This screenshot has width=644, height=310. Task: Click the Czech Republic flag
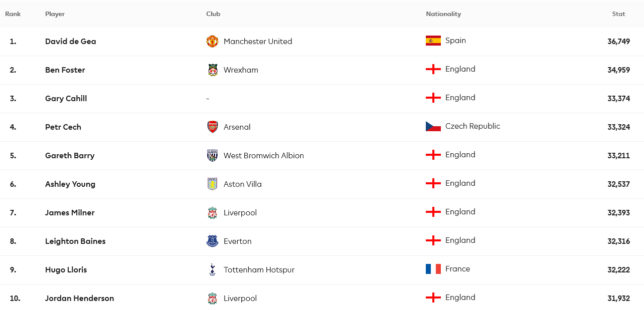coord(433,126)
